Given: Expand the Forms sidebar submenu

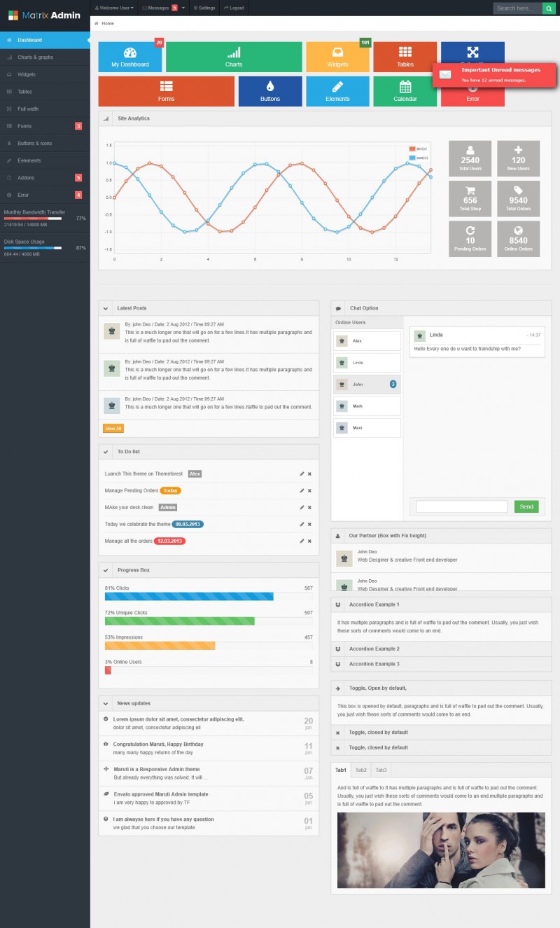Looking at the screenshot, I should [x=45, y=126].
